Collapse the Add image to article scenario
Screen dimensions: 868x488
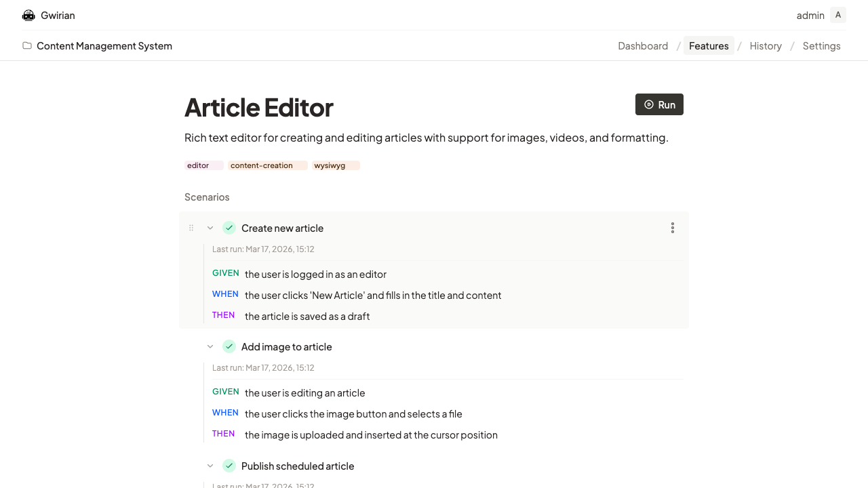click(210, 346)
